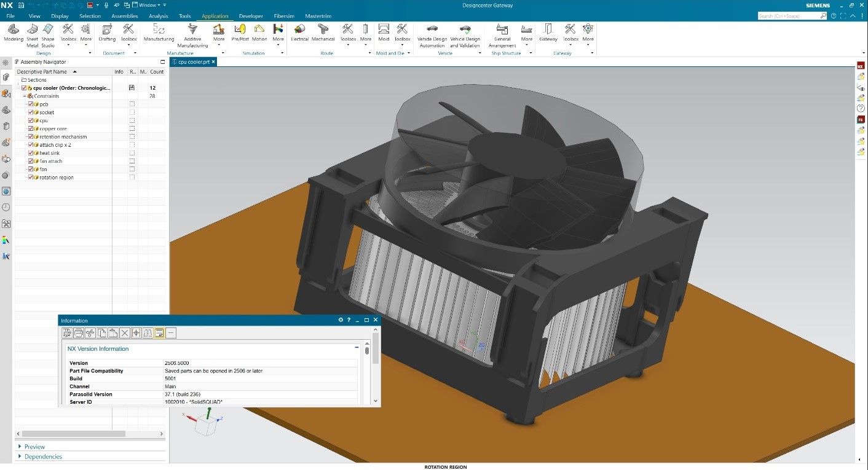Click inside the command search field
This screenshot has width=868, height=470.
tap(787, 16)
